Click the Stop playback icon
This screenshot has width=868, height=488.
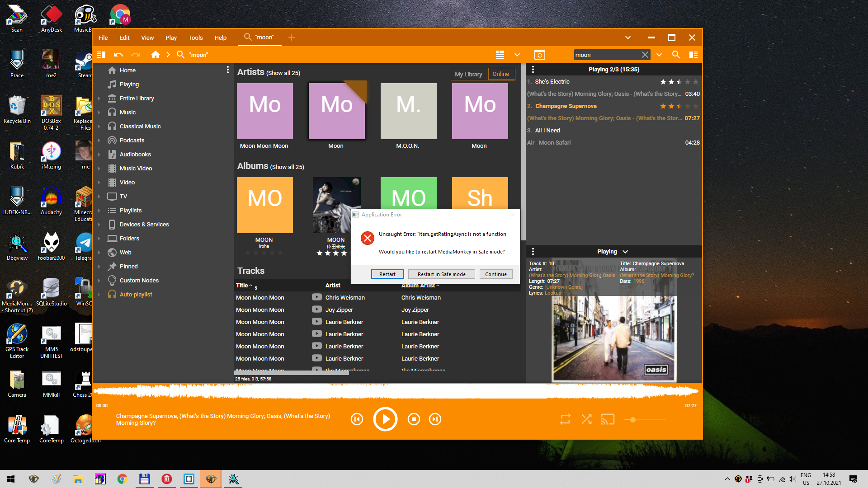coord(413,419)
